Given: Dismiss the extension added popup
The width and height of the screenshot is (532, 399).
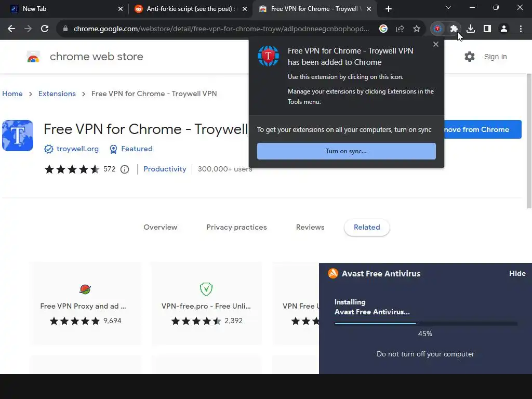Looking at the screenshot, I should (436, 45).
